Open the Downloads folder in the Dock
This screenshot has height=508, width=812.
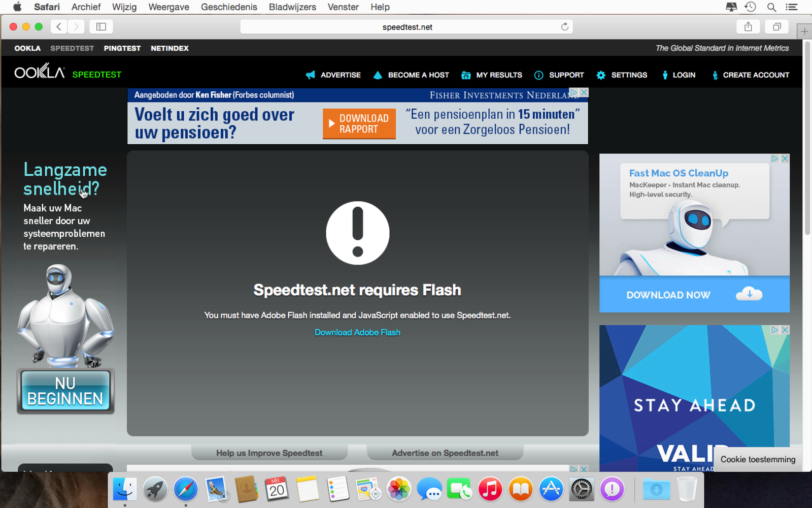[x=656, y=489]
